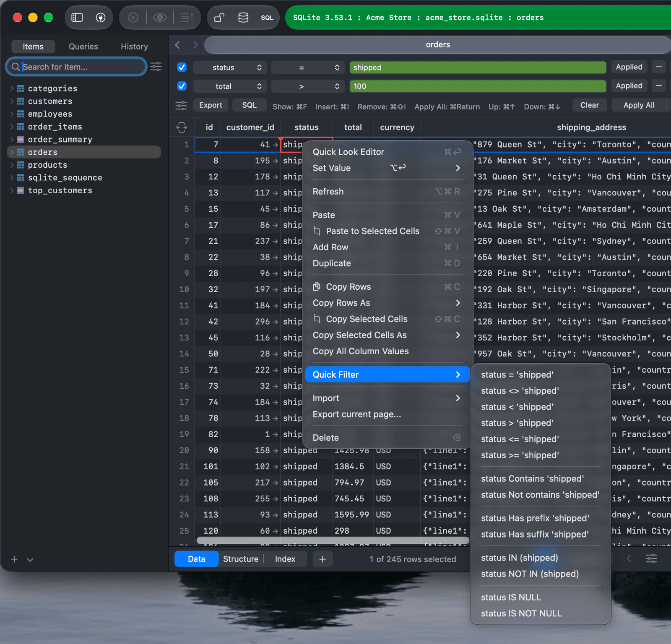
Task: Edit the 100 filter value field
Action: pyautogui.click(x=478, y=86)
